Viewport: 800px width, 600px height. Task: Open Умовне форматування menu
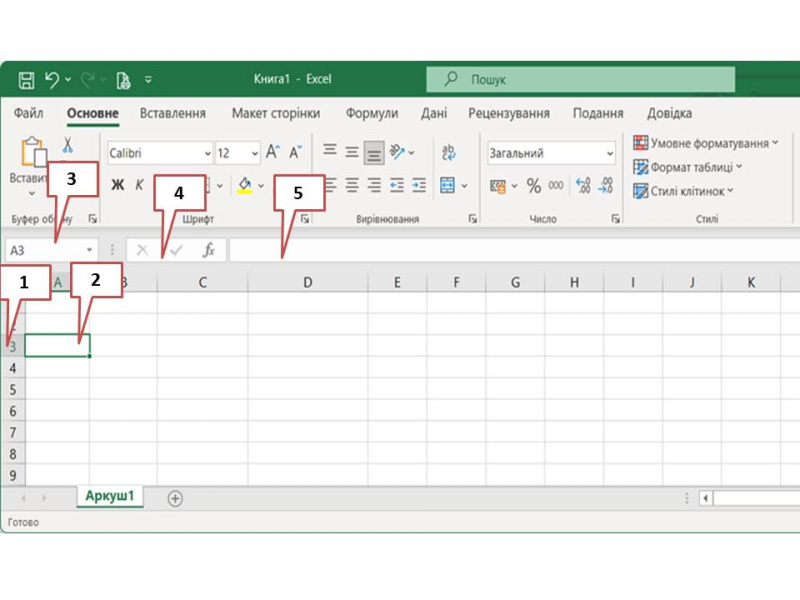(x=705, y=143)
